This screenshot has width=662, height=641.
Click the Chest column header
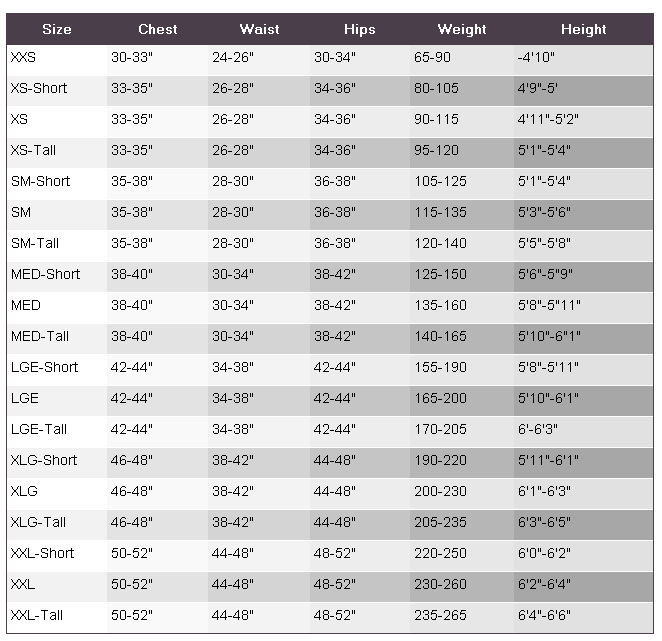(158, 29)
